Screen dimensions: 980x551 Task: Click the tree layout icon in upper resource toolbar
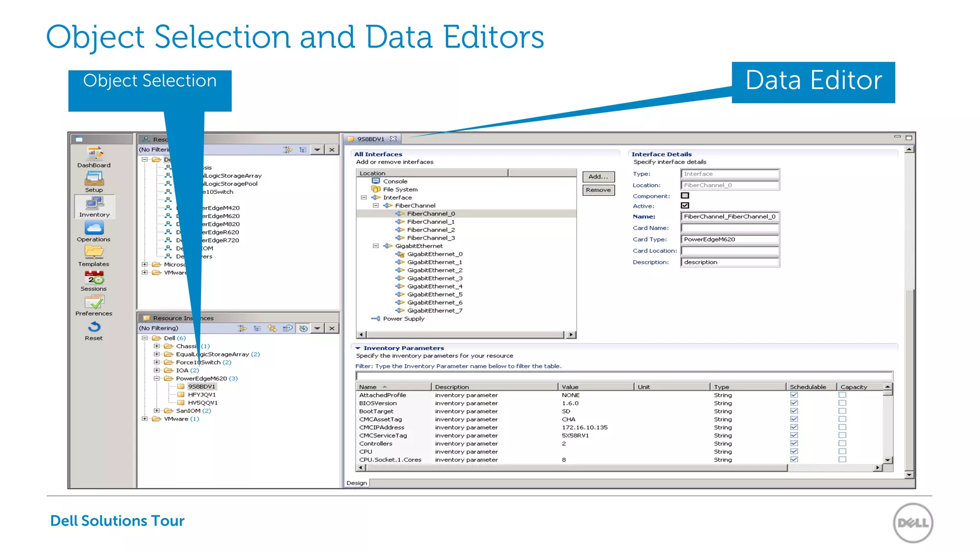[x=303, y=150]
